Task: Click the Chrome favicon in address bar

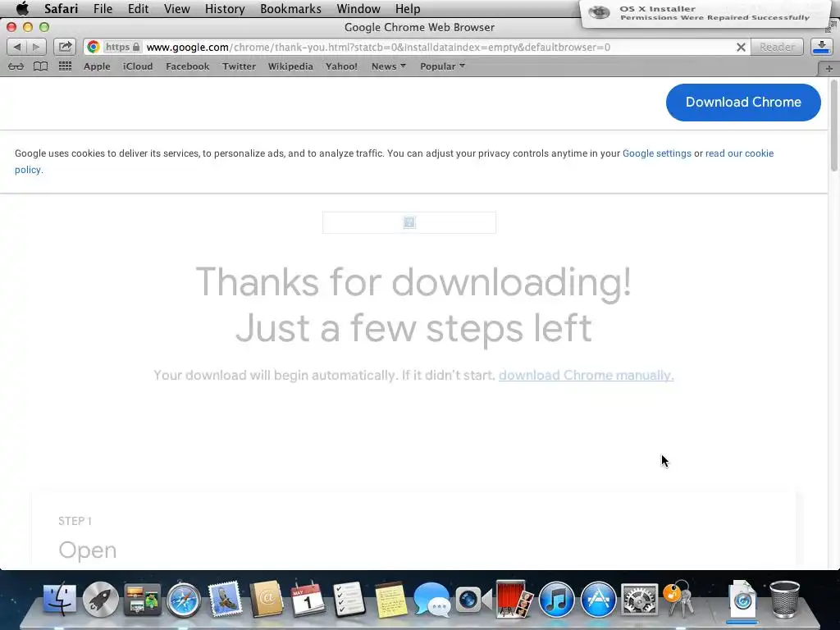Action: pyautogui.click(x=94, y=47)
